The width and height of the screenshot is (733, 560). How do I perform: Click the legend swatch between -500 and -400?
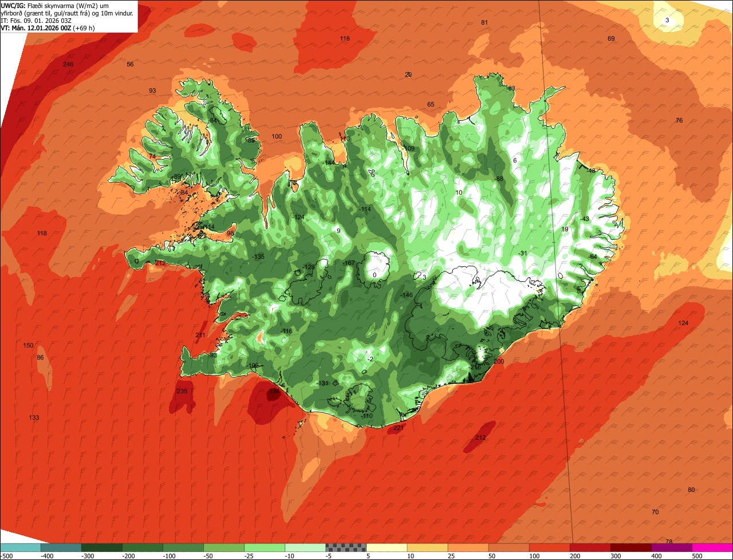point(20,547)
